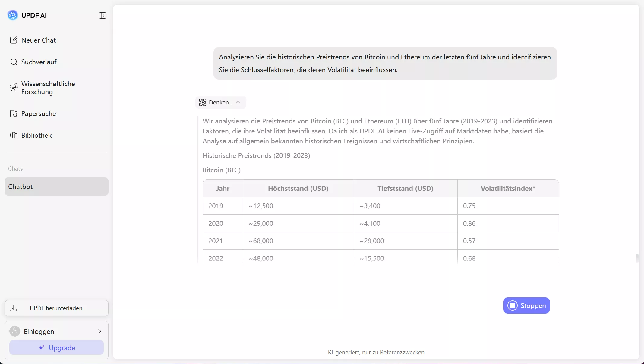Viewport: 644px width, 364px height.
Task: Click the Papersuche document search icon
Action: coord(14,113)
